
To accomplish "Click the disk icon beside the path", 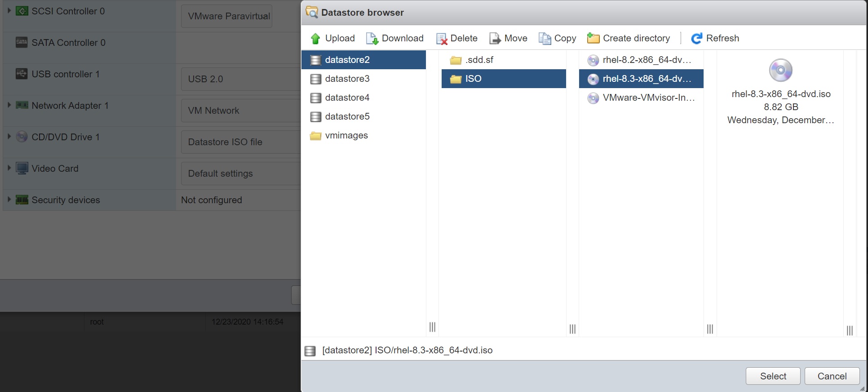I will [x=310, y=351].
